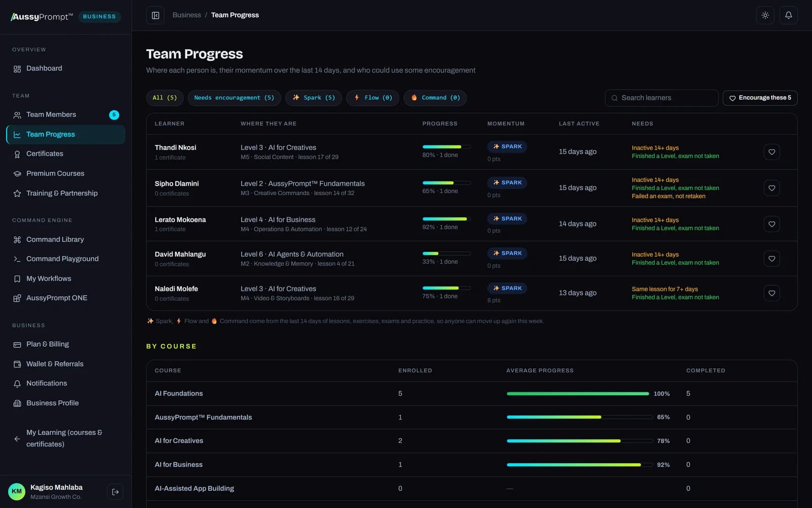The width and height of the screenshot is (812, 508).
Task: Focus the Search learners field
Action: pyautogui.click(x=661, y=98)
